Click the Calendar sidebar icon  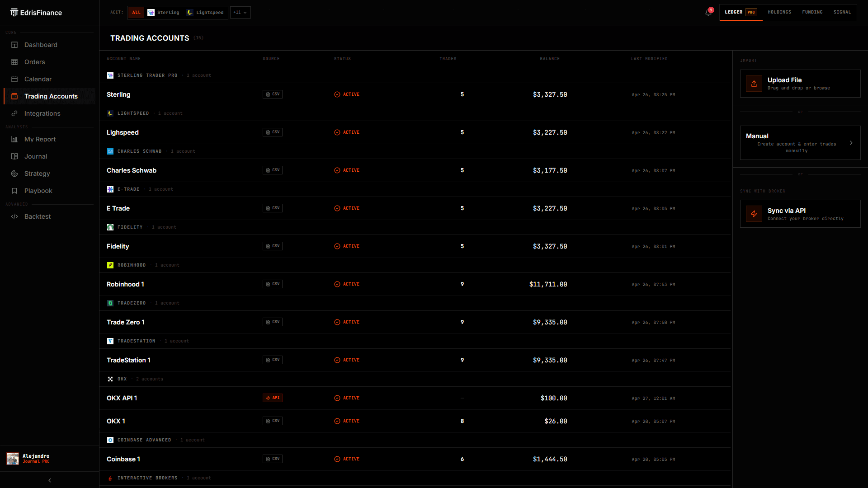pyautogui.click(x=14, y=79)
